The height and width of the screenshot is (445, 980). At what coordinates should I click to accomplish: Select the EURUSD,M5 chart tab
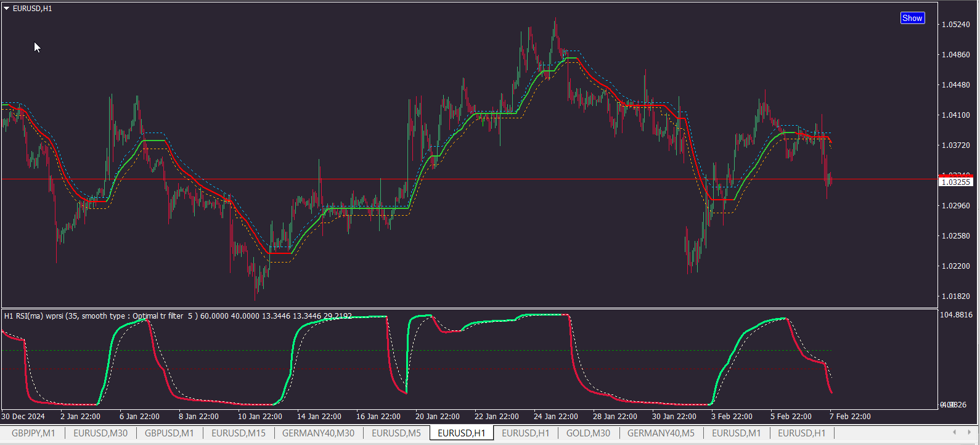click(396, 433)
